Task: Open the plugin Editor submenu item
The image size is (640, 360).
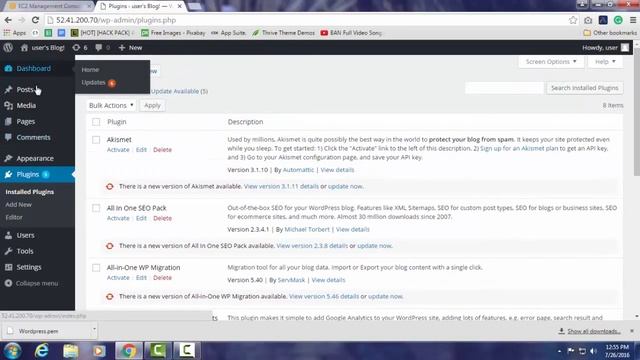Action: tap(14, 217)
